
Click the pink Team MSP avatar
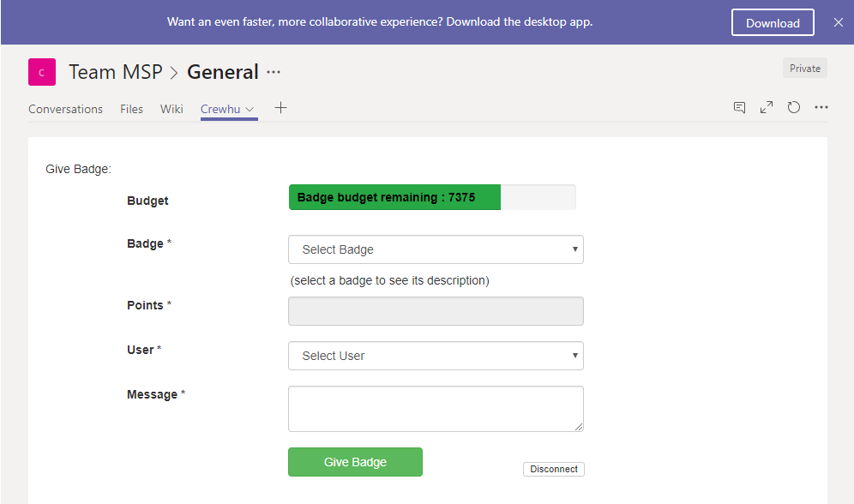[42, 72]
